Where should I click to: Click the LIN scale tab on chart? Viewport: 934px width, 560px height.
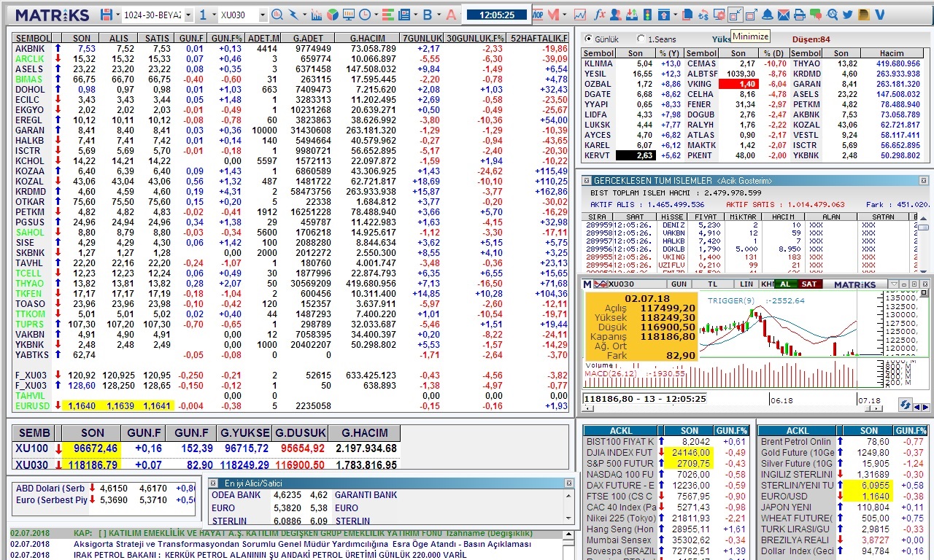pos(746,284)
